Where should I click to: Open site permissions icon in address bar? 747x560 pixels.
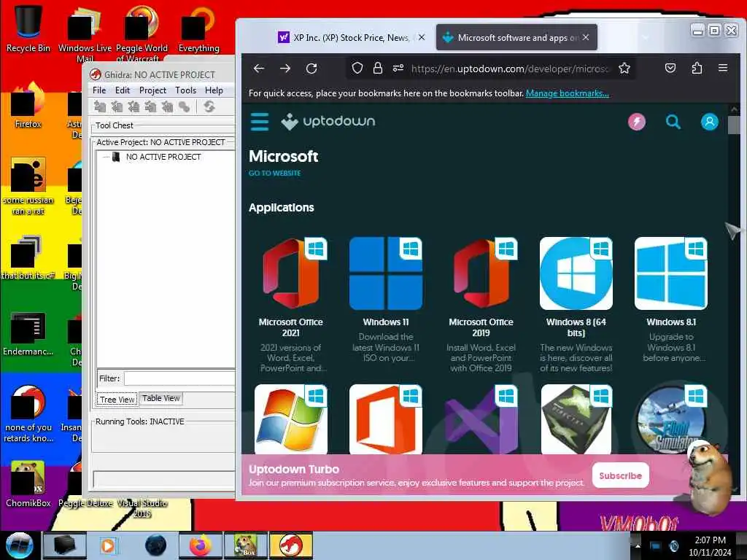(x=398, y=69)
